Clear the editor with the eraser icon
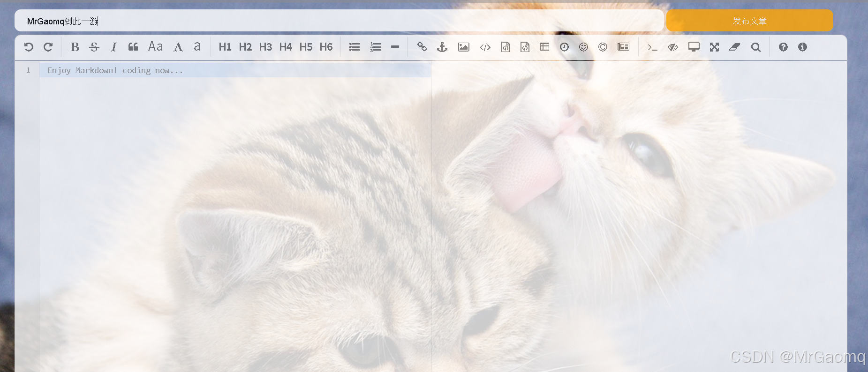868x372 pixels. pyautogui.click(x=734, y=47)
